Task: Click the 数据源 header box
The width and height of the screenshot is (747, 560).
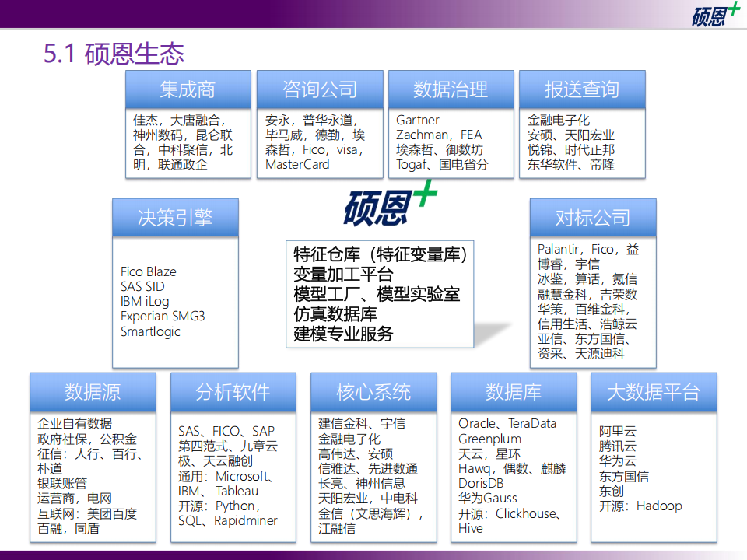Action: pyautogui.click(x=93, y=392)
